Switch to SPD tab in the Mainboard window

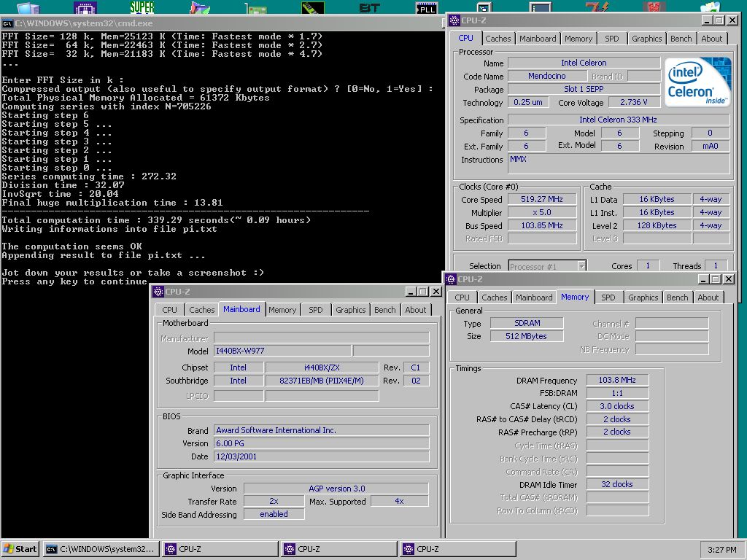315,309
